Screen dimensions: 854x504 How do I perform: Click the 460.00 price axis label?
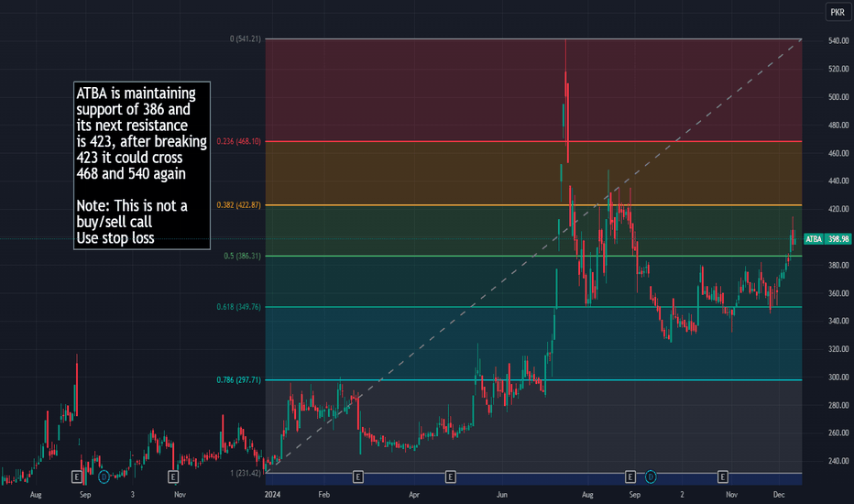coord(838,153)
